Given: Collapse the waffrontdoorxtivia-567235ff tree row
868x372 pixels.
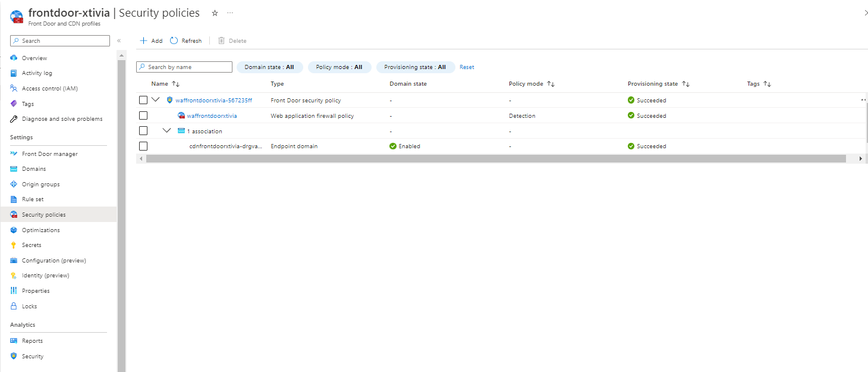Looking at the screenshot, I should [156, 99].
